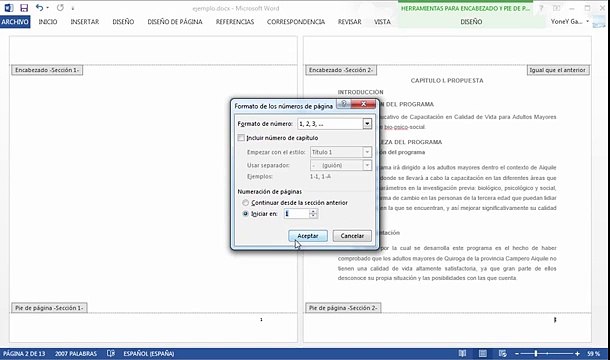Select the Iniciar en radio button
610x360 pixels.
(245, 214)
